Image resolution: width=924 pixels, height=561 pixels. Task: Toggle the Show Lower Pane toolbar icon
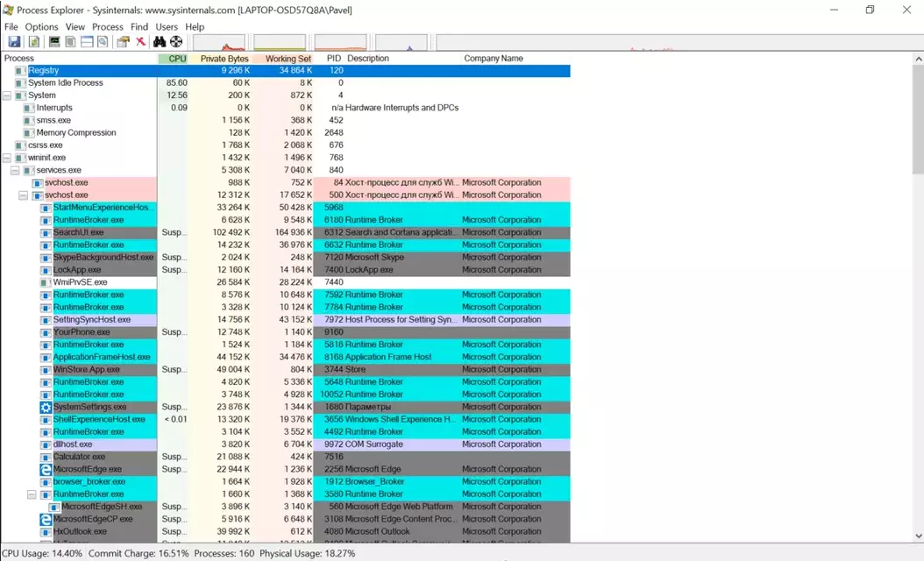tap(87, 42)
